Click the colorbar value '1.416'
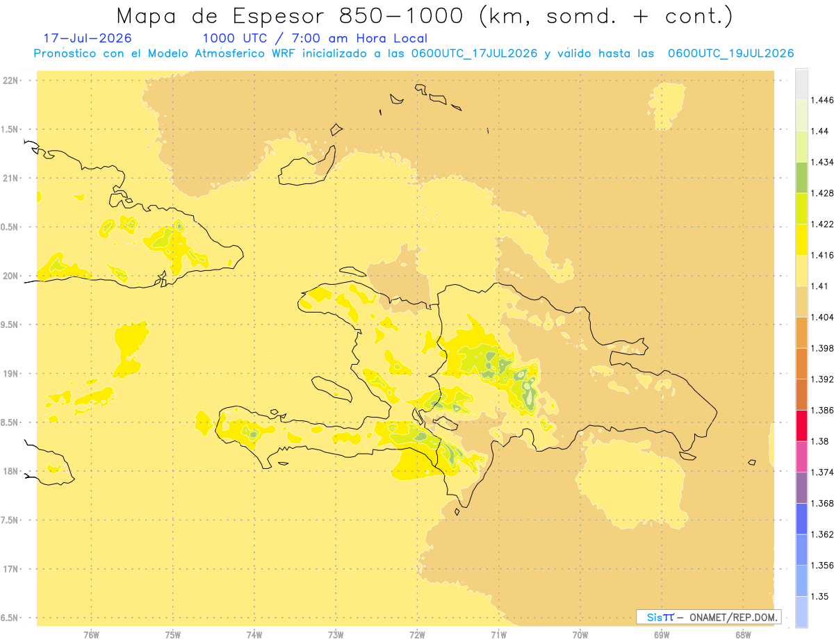Screen dimensions: 834x644 (821, 255)
